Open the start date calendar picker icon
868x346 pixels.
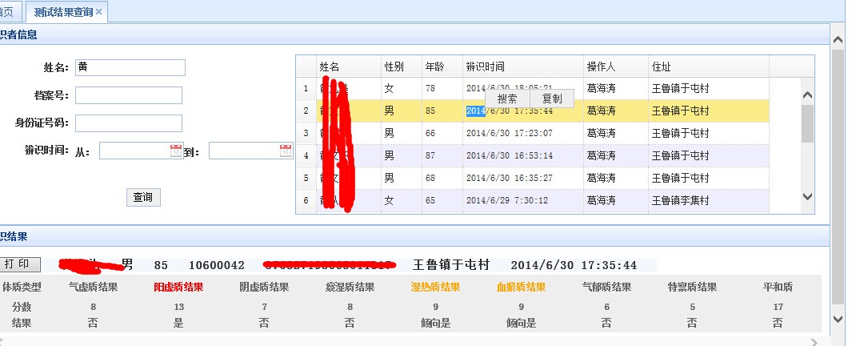pos(176,151)
